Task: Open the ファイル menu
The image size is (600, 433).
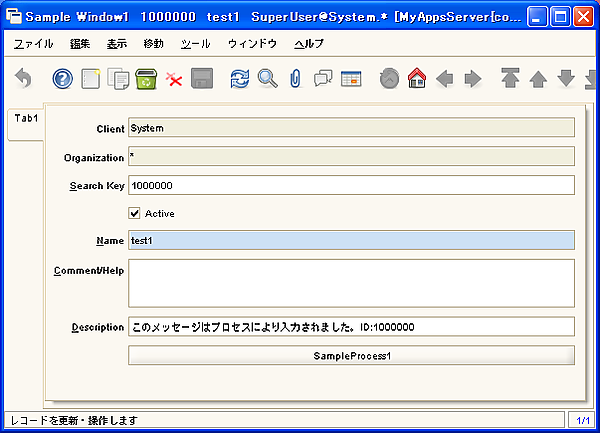Action: (35, 45)
